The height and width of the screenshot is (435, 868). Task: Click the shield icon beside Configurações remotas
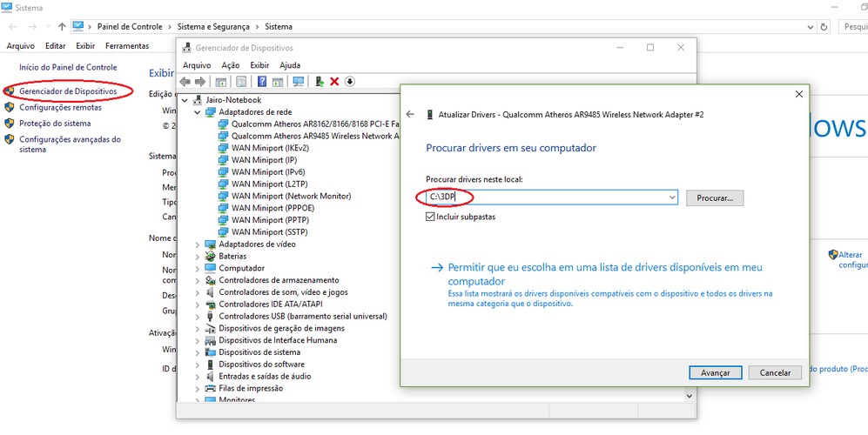click(x=10, y=107)
